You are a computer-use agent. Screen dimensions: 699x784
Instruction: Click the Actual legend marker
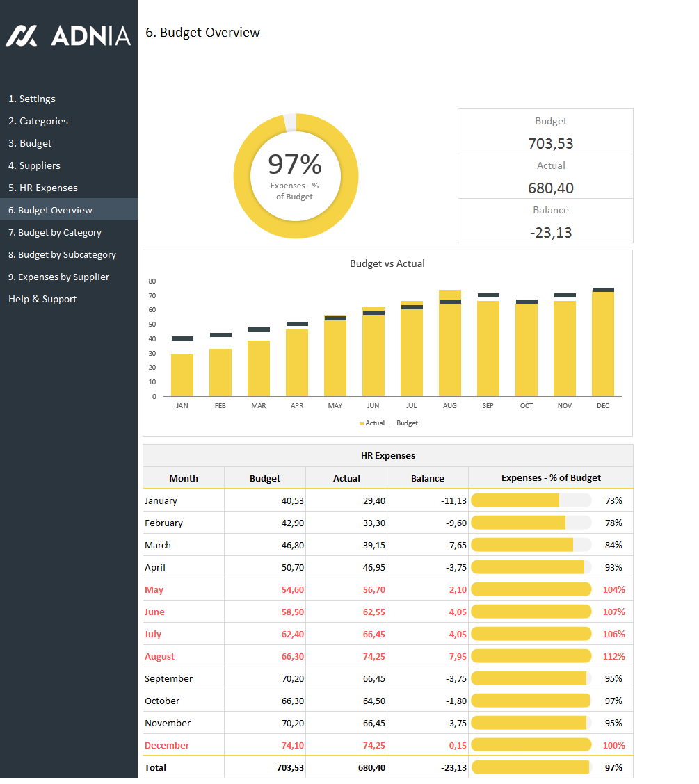(362, 423)
